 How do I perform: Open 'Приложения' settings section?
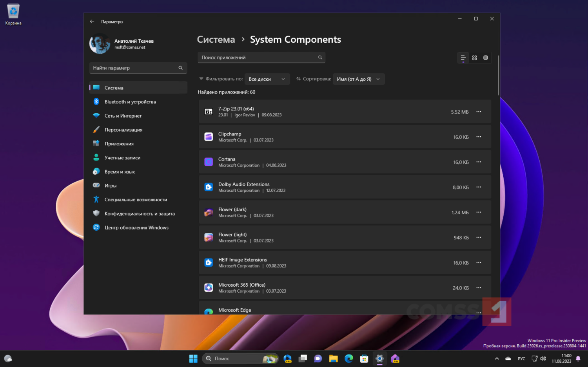tap(119, 144)
